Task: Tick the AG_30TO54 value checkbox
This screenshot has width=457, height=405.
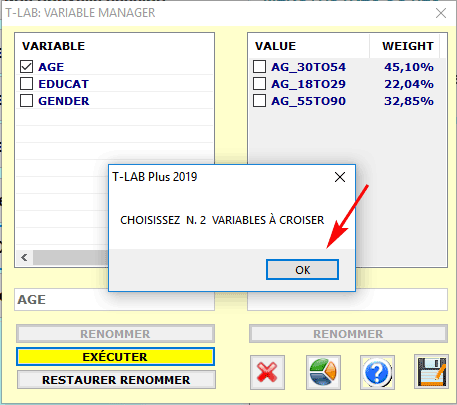Action: [x=259, y=67]
